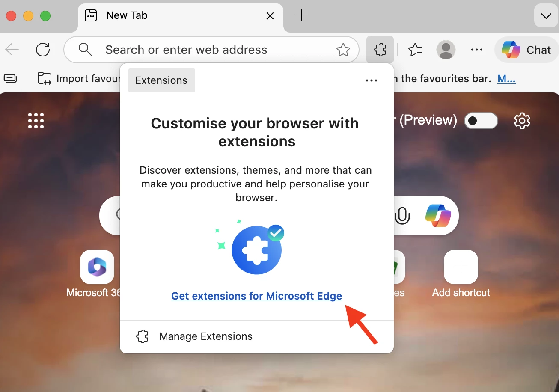Open Import favourites in favourites bar
Image resolution: width=559 pixels, height=392 pixels.
79,79
